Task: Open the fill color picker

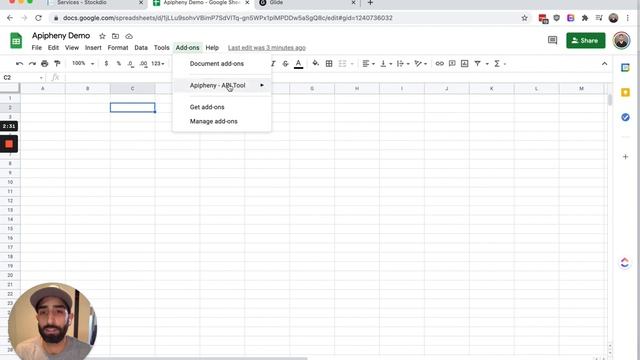Action: click(316, 64)
